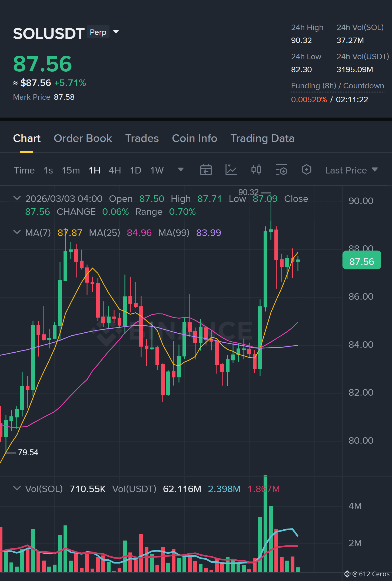
Task: Expand the more time intervals dropdown
Action: 181,170
